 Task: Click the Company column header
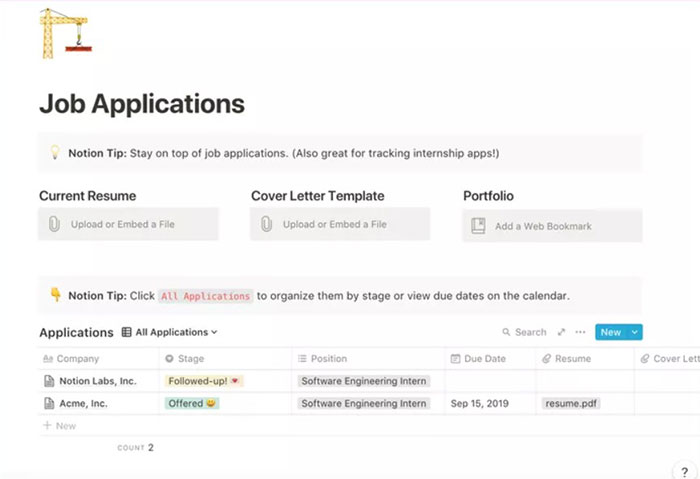(78, 358)
